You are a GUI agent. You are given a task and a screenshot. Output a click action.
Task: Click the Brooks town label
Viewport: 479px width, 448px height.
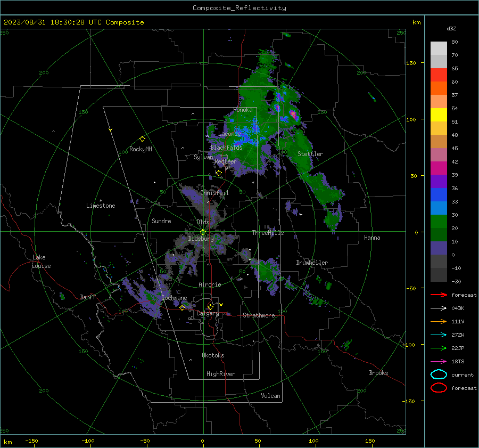tap(378, 373)
